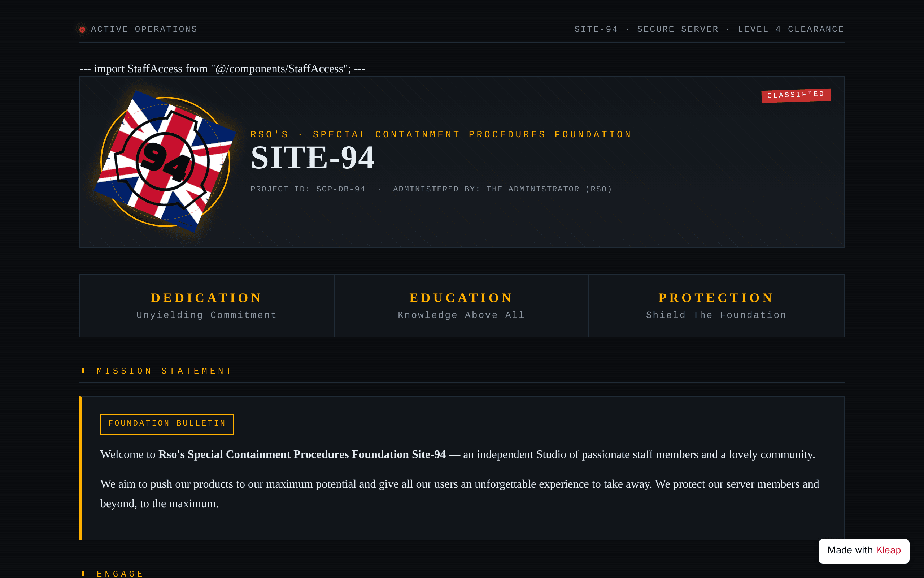Click ADMINISTERED BY: THE ADMINISTRATOR (RSO) text
Image resolution: width=924 pixels, height=578 pixels.
(x=502, y=189)
